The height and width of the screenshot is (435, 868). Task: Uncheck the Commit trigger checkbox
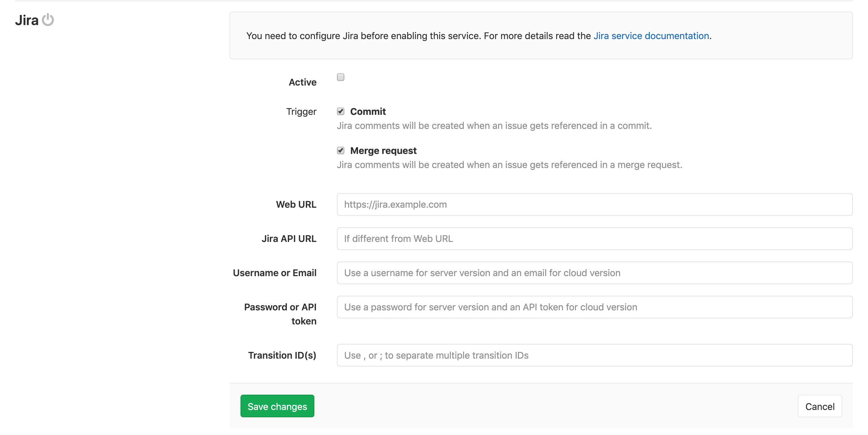pyautogui.click(x=340, y=111)
